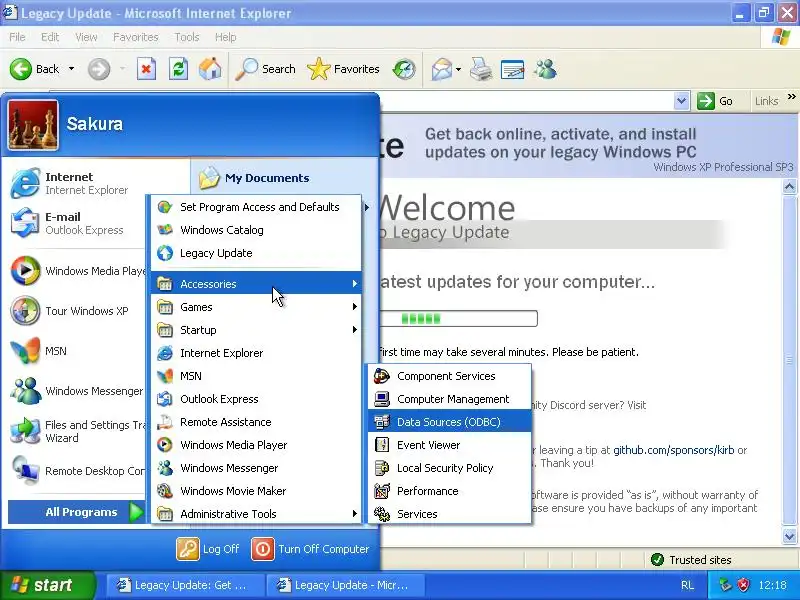Open the History clock icon
This screenshot has width=800, height=600.
click(x=404, y=69)
